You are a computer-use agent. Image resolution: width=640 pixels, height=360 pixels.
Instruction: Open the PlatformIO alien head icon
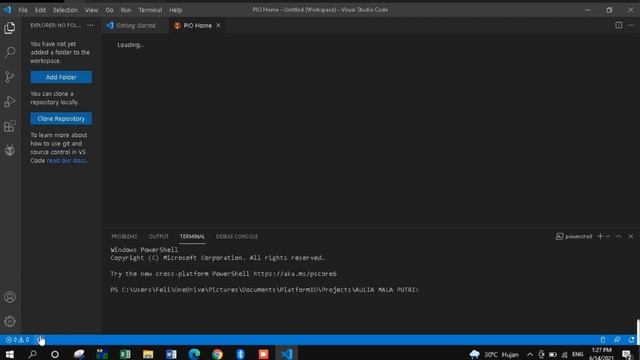(x=10, y=150)
